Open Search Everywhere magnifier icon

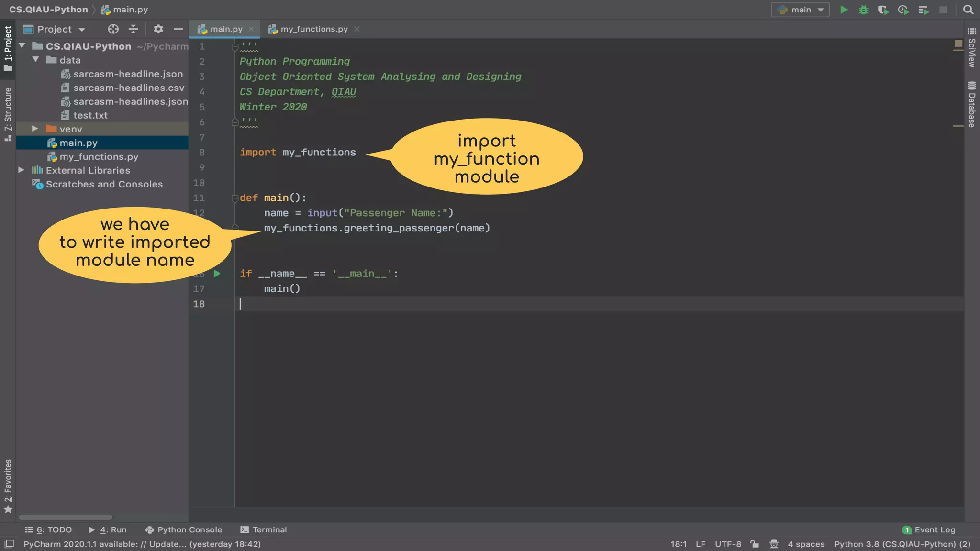(x=968, y=10)
